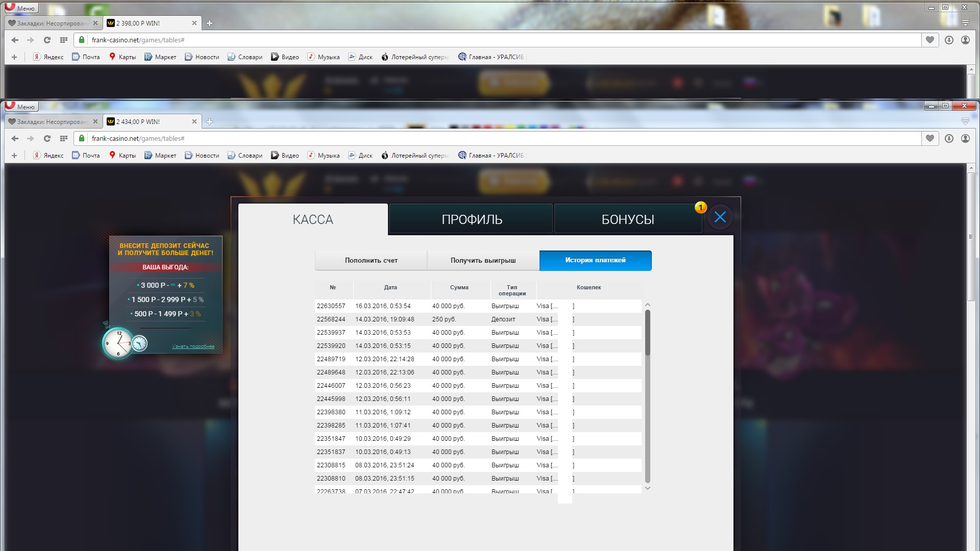Image resolution: width=980 pixels, height=551 pixels.
Task: Click the yellow bonus notification badge
Action: [701, 207]
